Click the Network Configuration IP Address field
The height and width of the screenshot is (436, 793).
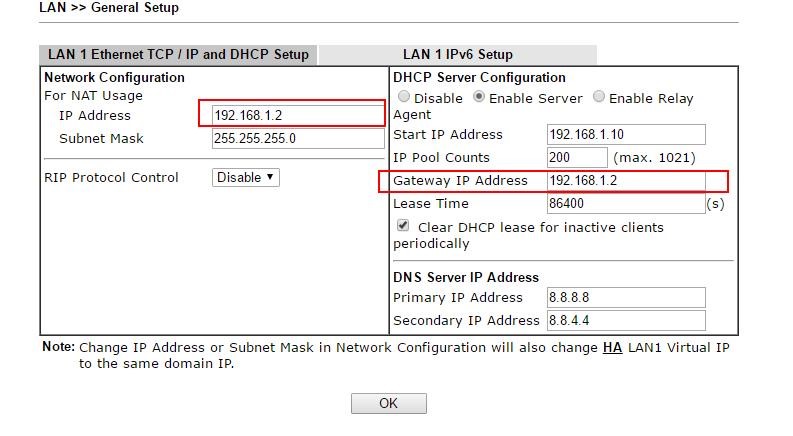point(297,115)
